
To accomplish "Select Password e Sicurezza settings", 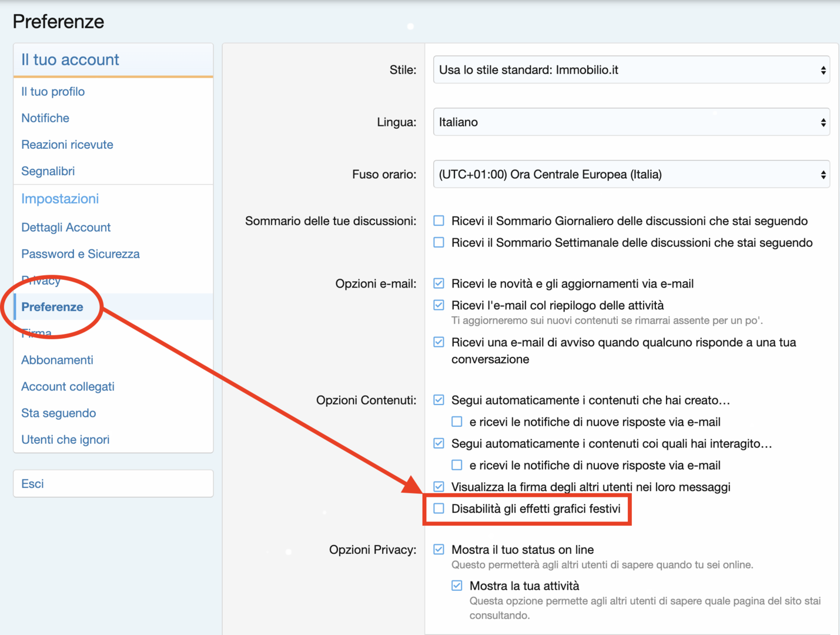I will coord(81,254).
